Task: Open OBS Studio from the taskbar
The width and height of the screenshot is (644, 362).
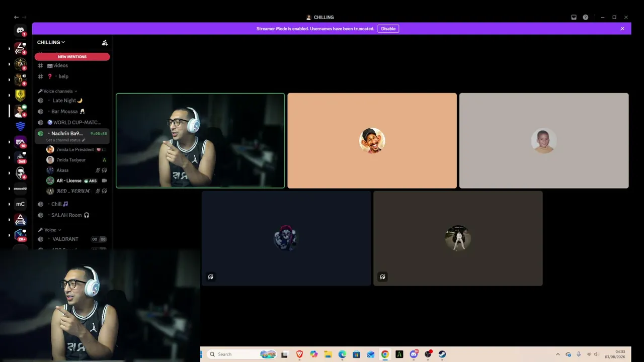Action: (x=428, y=354)
